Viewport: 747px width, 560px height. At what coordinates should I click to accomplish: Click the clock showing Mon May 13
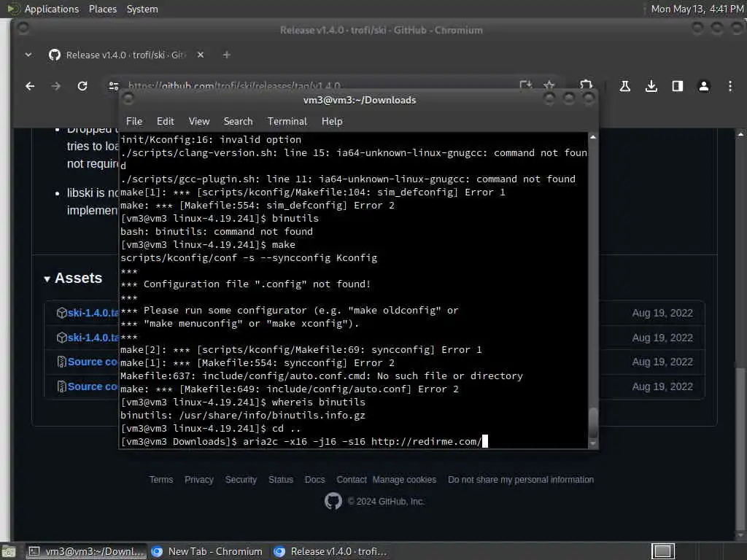click(x=697, y=9)
